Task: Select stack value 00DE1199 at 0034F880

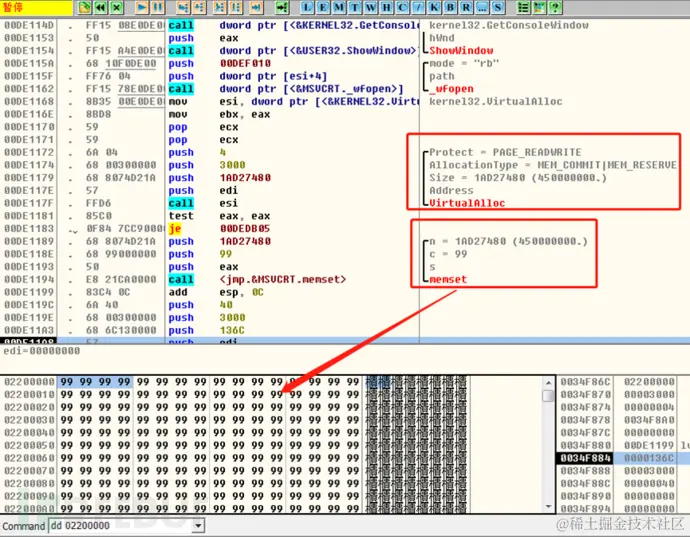Action: (649, 445)
